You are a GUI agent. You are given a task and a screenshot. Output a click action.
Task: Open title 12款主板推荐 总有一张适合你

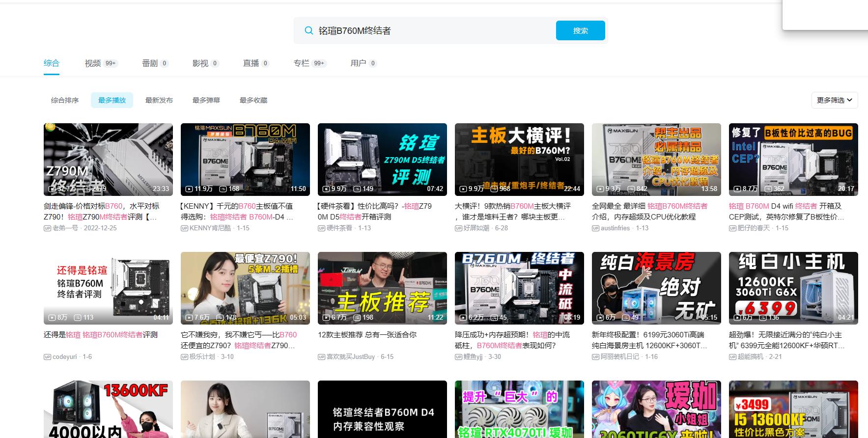tap(367, 334)
